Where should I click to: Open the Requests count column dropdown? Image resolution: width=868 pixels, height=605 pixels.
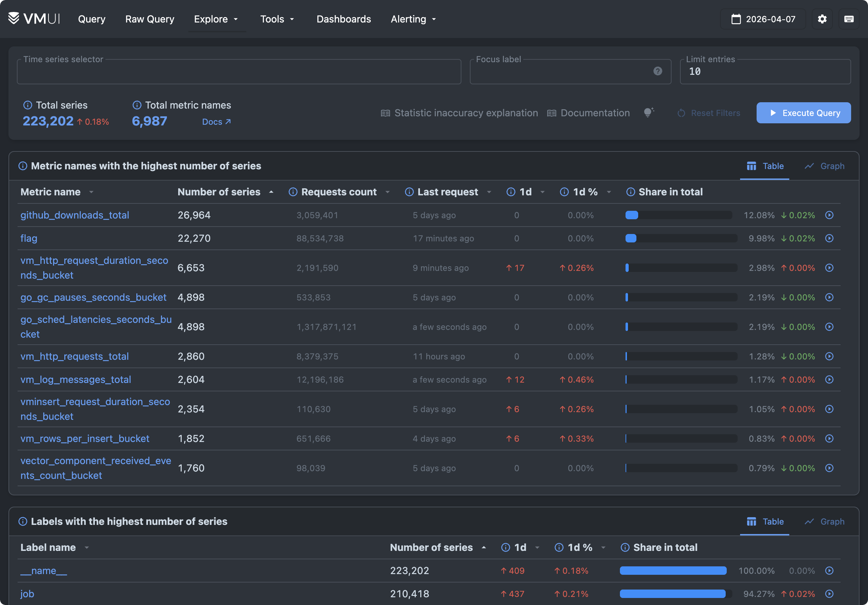point(388,192)
